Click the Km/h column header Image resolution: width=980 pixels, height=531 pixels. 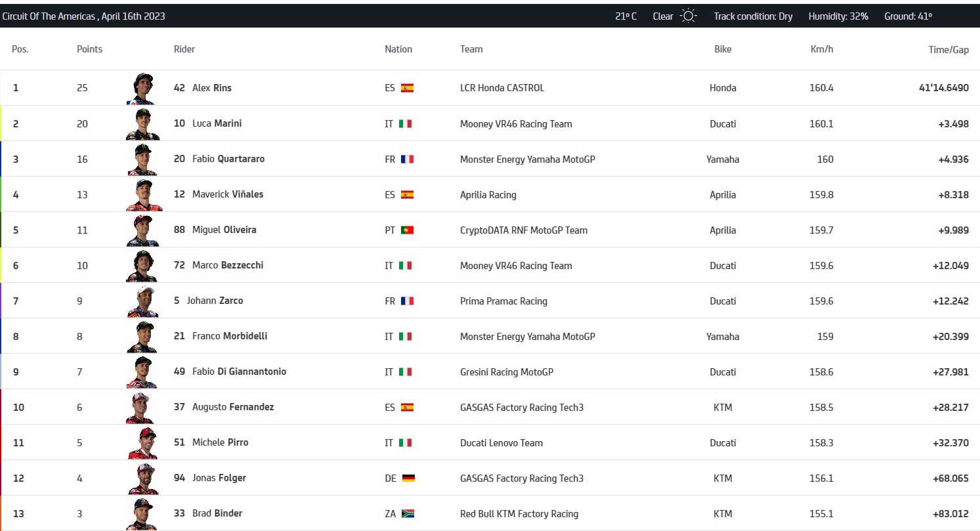pyautogui.click(x=822, y=49)
